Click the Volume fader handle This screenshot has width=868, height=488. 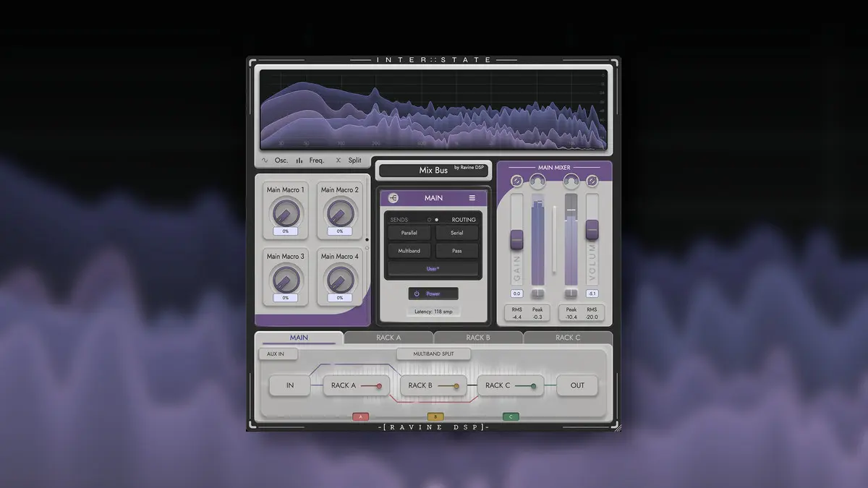coord(592,228)
